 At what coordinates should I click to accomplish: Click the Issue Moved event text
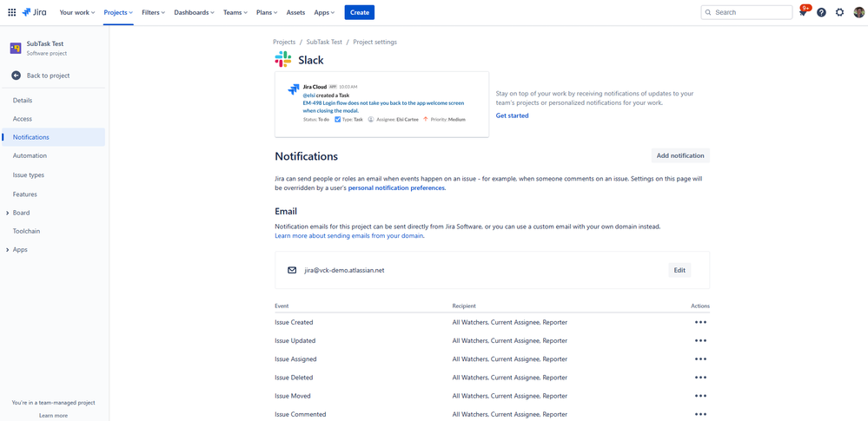[293, 396]
